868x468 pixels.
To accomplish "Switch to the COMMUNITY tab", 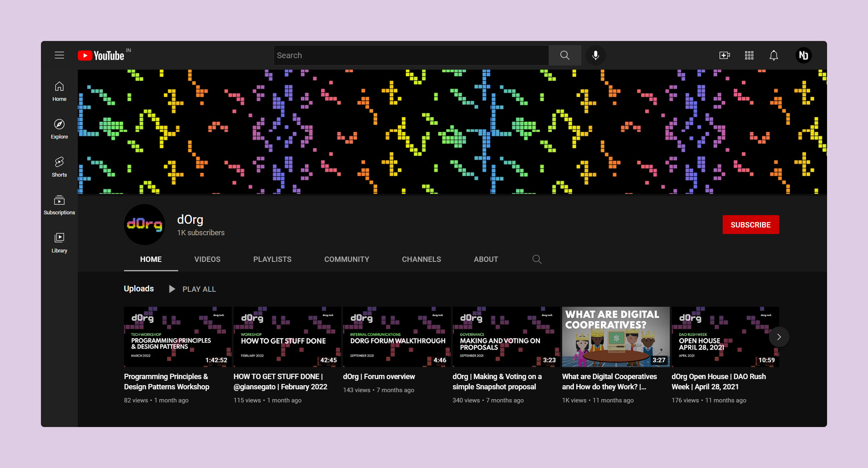I will [x=347, y=259].
